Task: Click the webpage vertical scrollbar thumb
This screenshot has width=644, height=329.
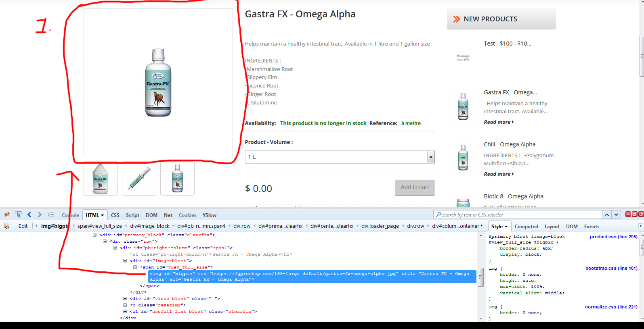Action: coord(642,56)
